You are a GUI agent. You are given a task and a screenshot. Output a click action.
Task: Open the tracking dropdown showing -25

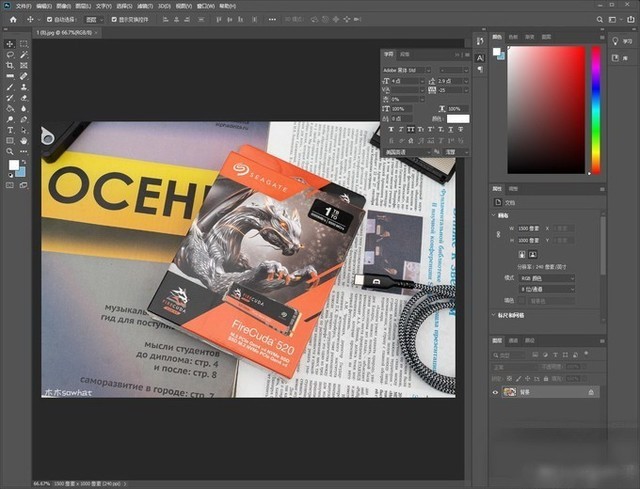click(466, 90)
